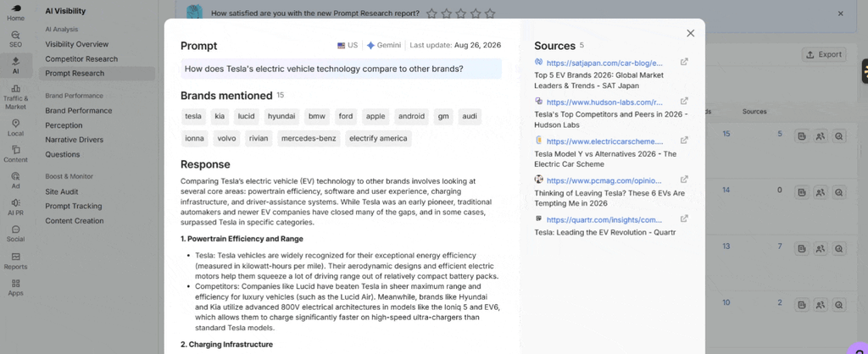
Task: Rate the Prompt Research report one star
Action: coord(431,14)
